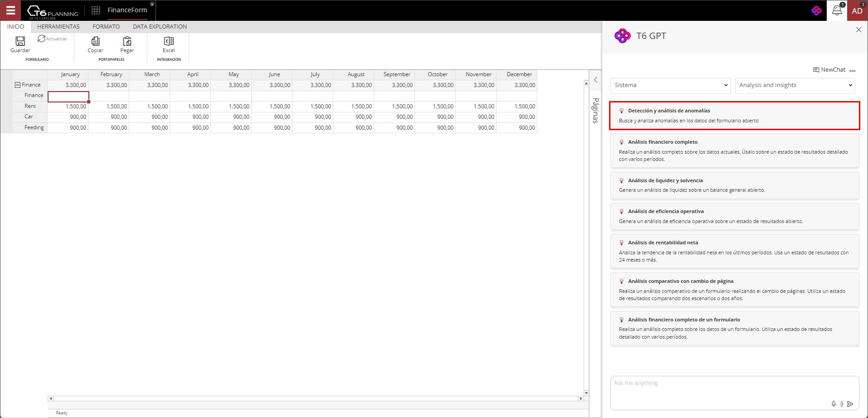
Task: Click Rent January value 1.500,00
Action: click(x=68, y=107)
